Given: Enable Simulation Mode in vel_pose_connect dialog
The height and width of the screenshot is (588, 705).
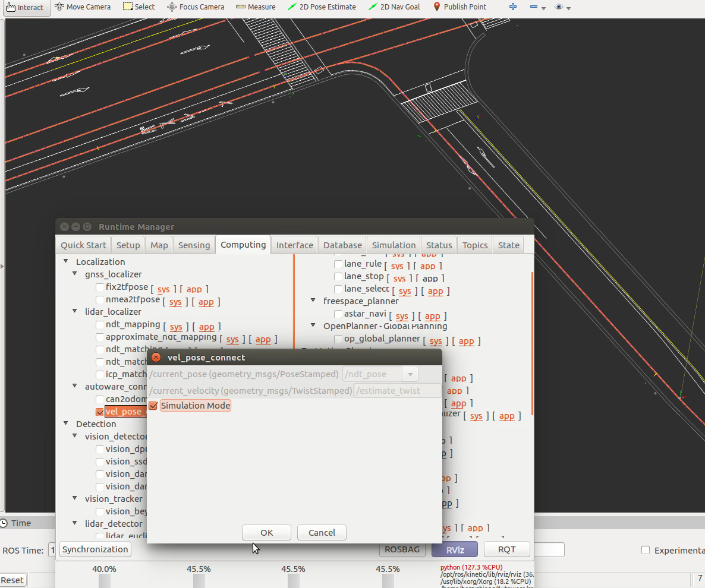Looking at the screenshot, I should [153, 405].
